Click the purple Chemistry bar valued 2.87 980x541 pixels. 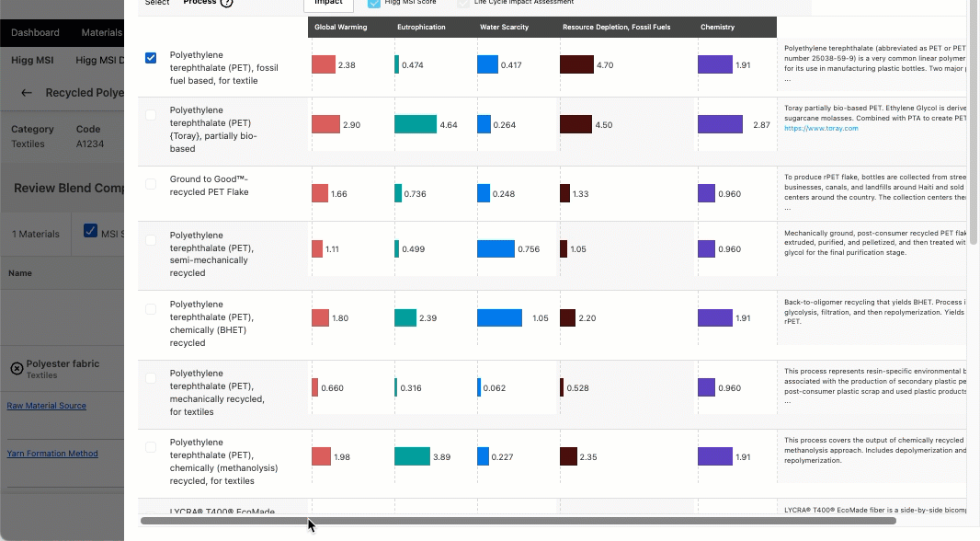point(720,124)
